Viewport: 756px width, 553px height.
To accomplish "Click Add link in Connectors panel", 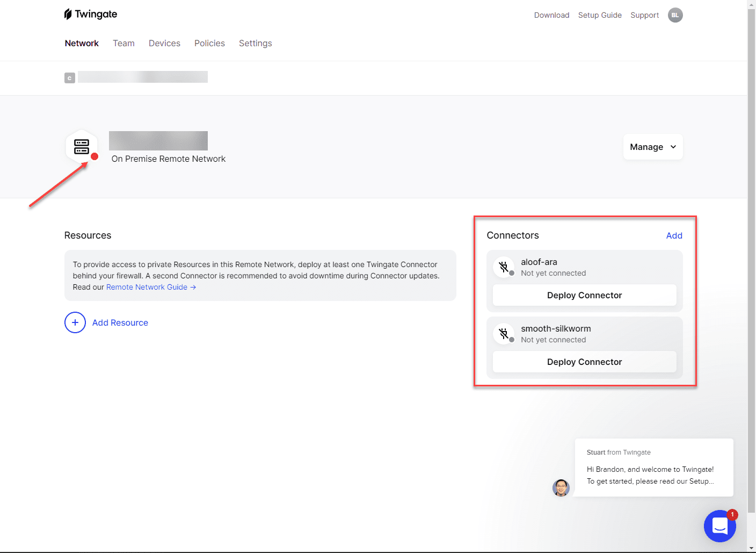I will (674, 235).
